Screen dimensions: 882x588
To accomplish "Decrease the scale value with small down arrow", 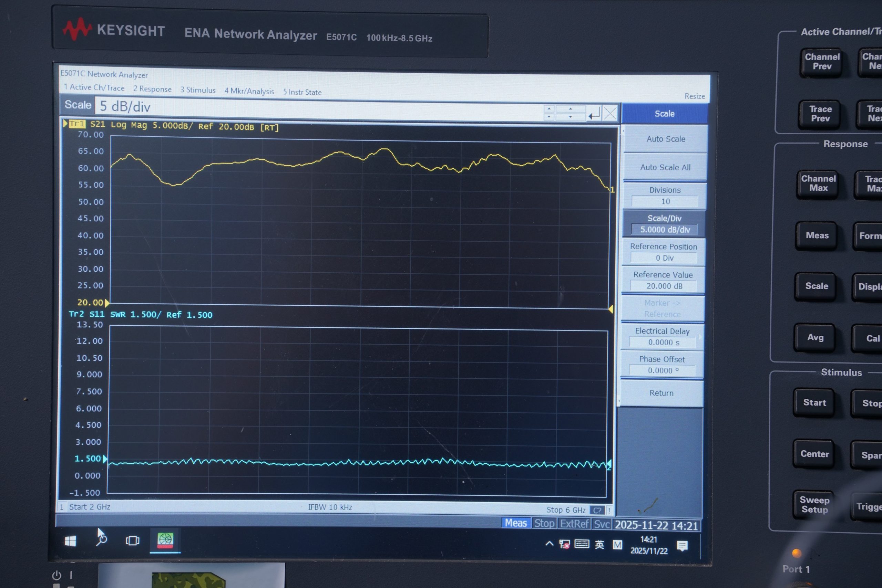I will point(549,117).
